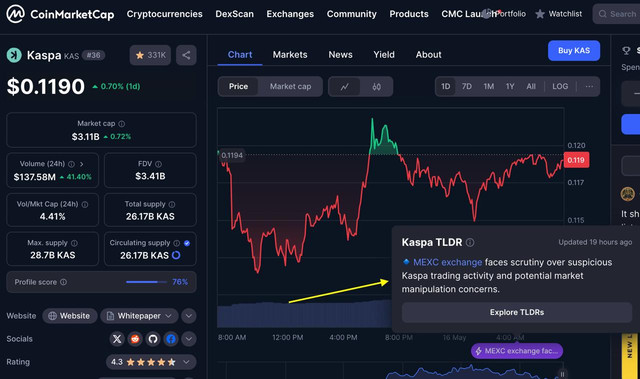Show Circulating supply info icon
The width and height of the screenshot is (640, 379).
click(176, 243)
